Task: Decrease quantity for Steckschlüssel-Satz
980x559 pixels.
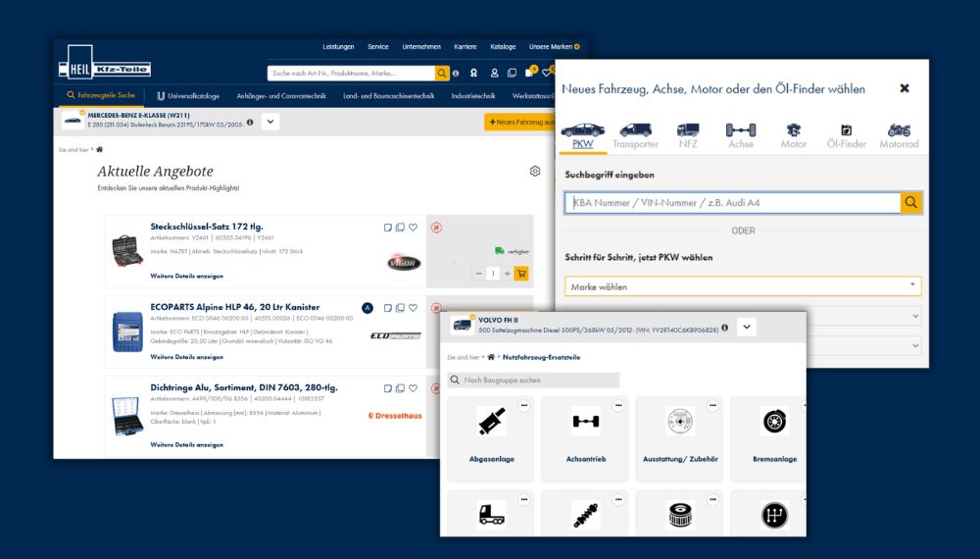Action: point(479,274)
